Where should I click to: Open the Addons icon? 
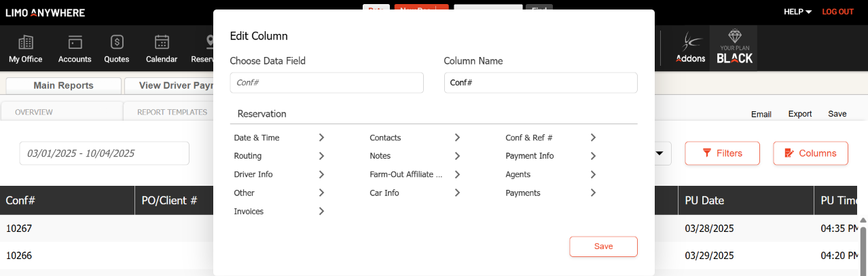click(x=691, y=49)
